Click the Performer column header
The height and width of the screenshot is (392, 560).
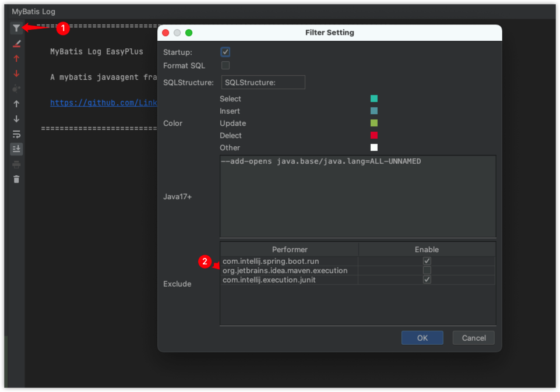coord(288,249)
